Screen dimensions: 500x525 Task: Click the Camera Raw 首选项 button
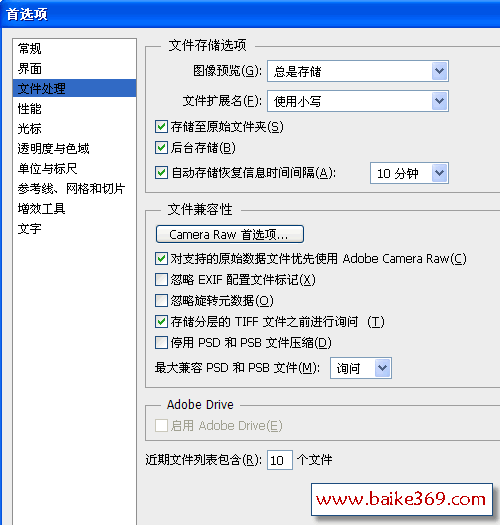pyautogui.click(x=230, y=234)
